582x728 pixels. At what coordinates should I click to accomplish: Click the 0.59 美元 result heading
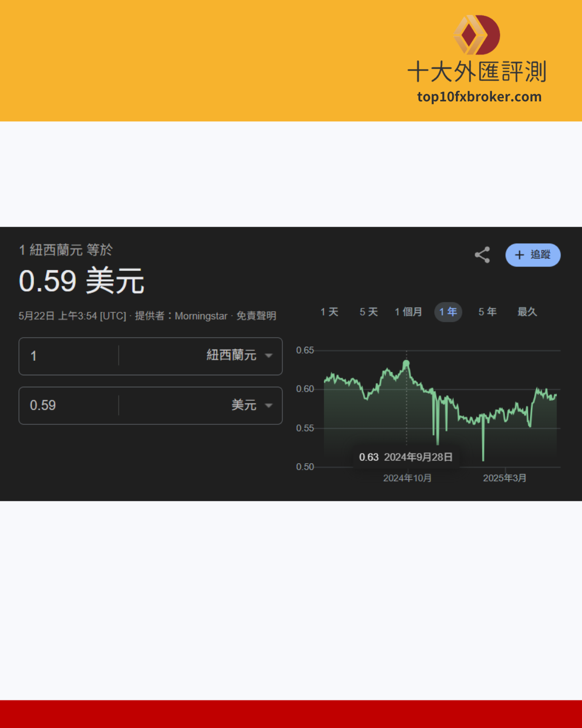click(81, 281)
